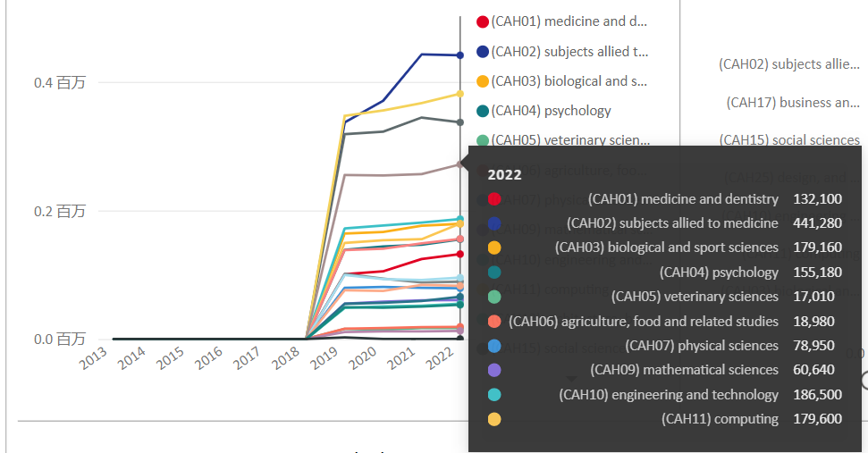Select '(CAH17) business an...' in right panel
This screenshot has width=868, height=453.
coord(793,103)
